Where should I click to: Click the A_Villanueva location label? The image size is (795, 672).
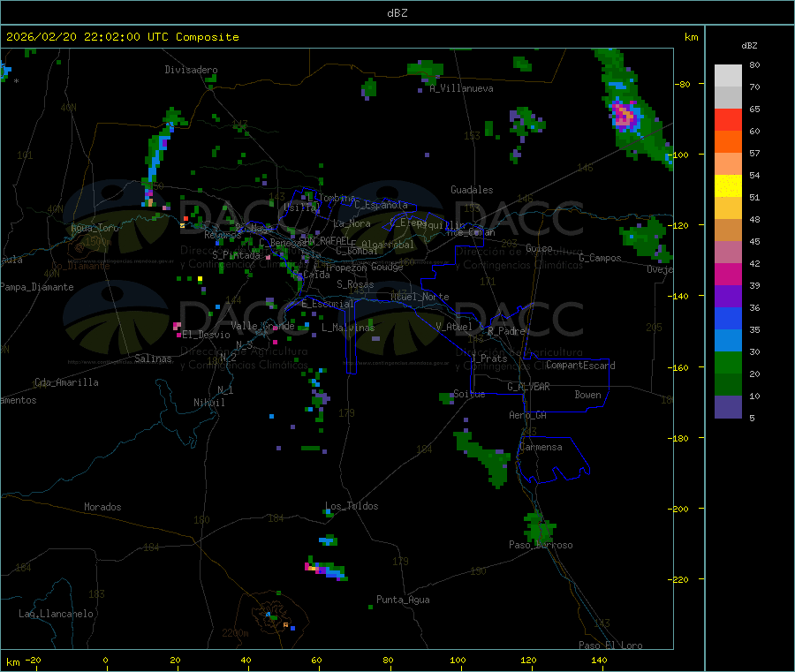461,88
